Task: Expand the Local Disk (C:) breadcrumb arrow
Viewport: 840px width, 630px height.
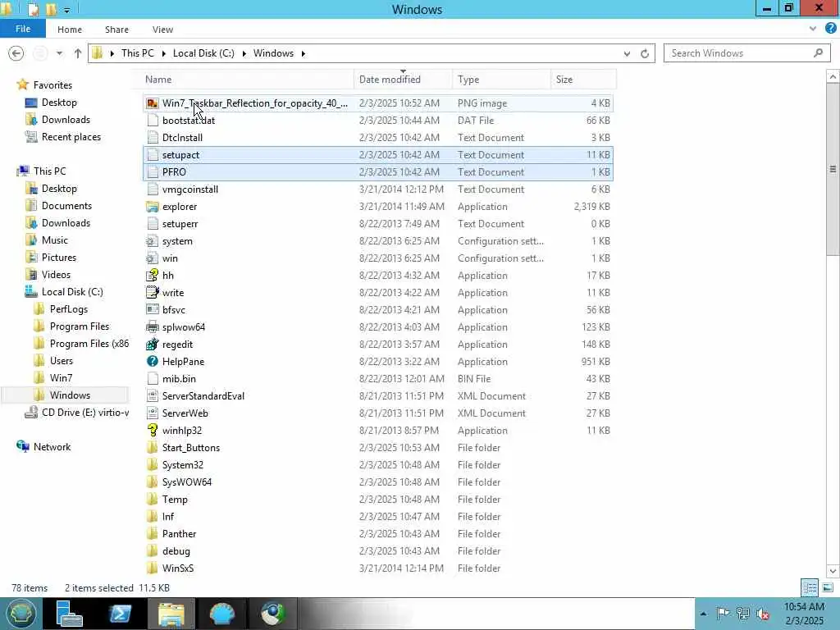Action: (x=244, y=53)
